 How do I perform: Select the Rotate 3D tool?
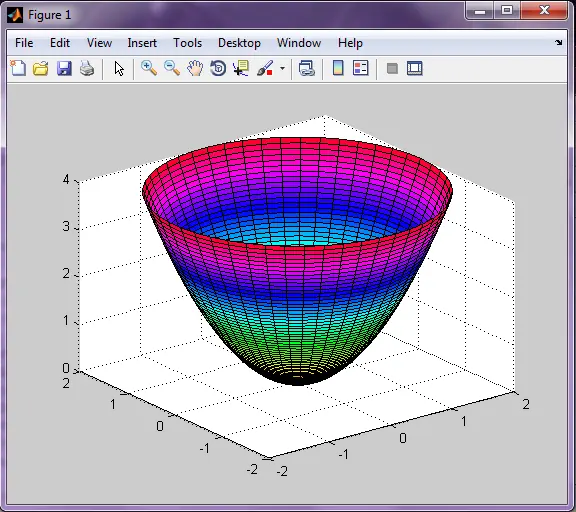pyautogui.click(x=218, y=68)
